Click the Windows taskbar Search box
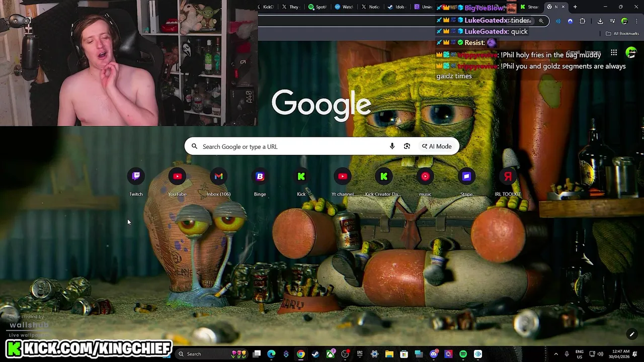Screen dimensions: 644x362 (x=211, y=354)
